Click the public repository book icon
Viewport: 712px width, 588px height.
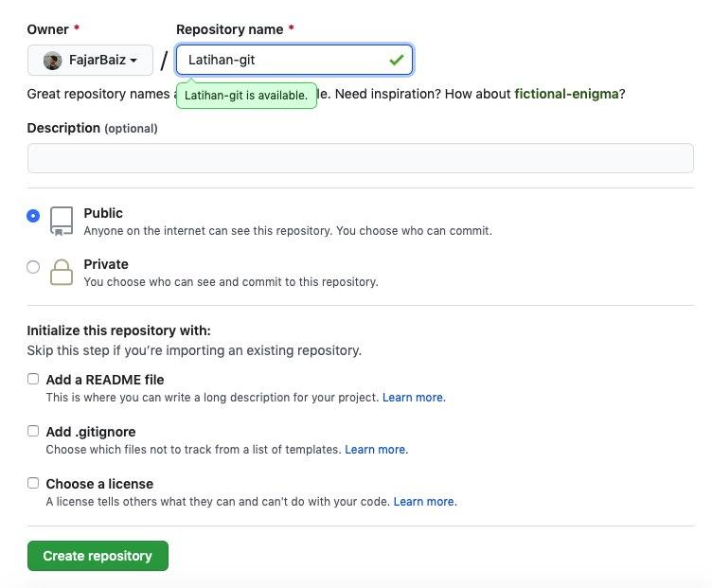click(x=62, y=221)
